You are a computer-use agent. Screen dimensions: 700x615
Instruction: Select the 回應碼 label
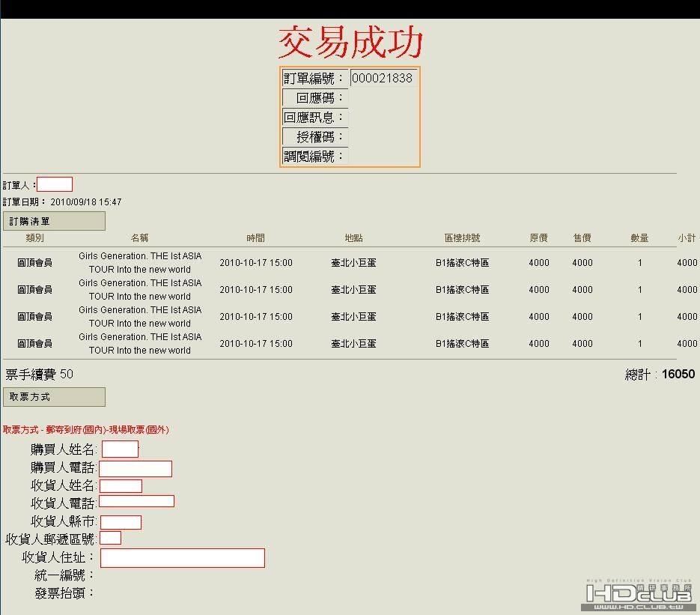pyautogui.click(x=314, y=98)
